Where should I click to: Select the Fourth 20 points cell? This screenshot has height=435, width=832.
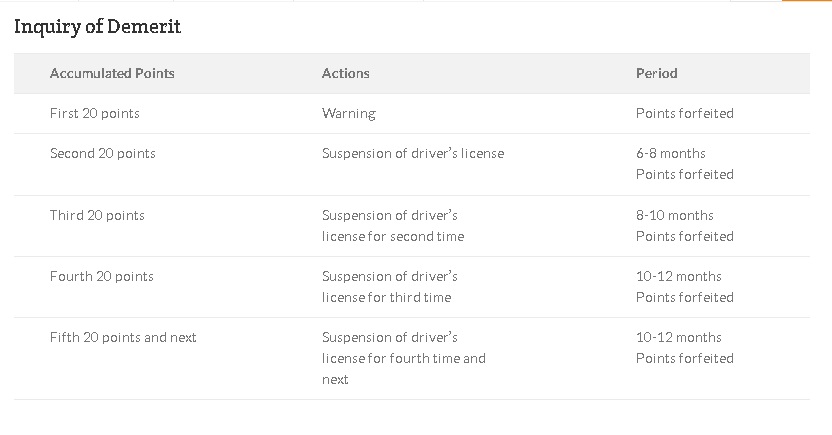pyautogui.click(x=101, y=276)
